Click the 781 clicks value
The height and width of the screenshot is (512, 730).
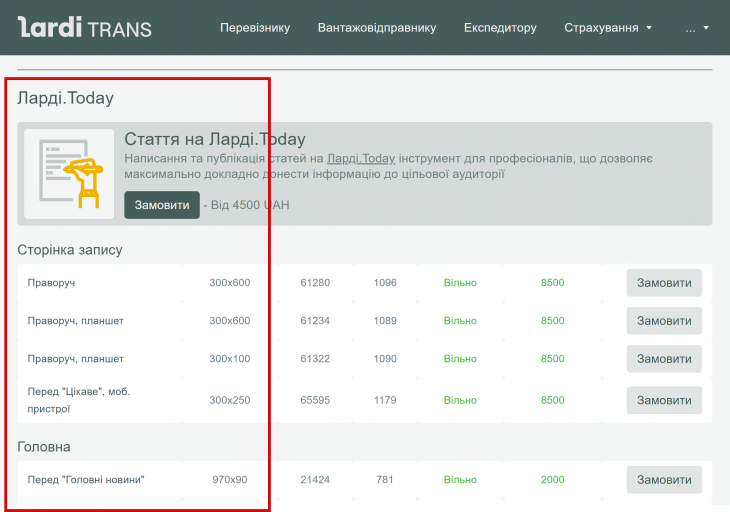(385, 479)
